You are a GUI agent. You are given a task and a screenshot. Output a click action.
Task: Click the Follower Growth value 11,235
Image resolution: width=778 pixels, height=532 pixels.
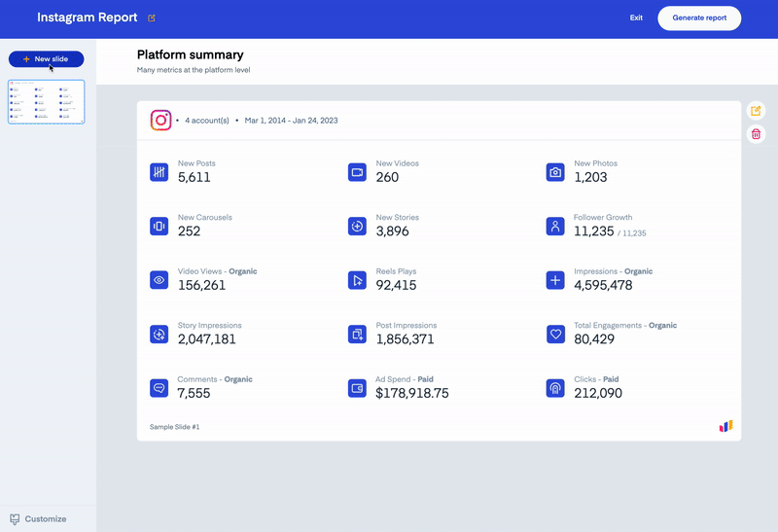tap(594, 231)
